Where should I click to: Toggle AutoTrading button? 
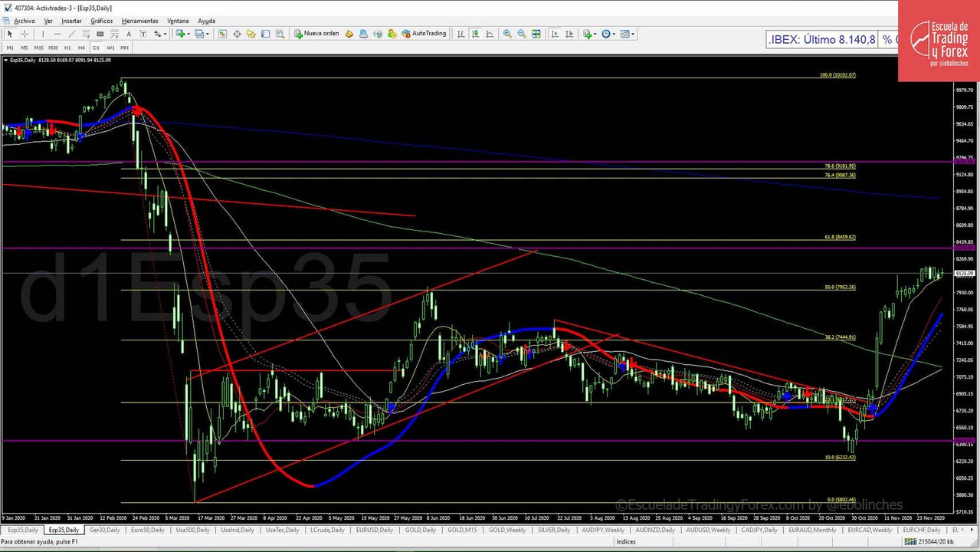[424, 34]
